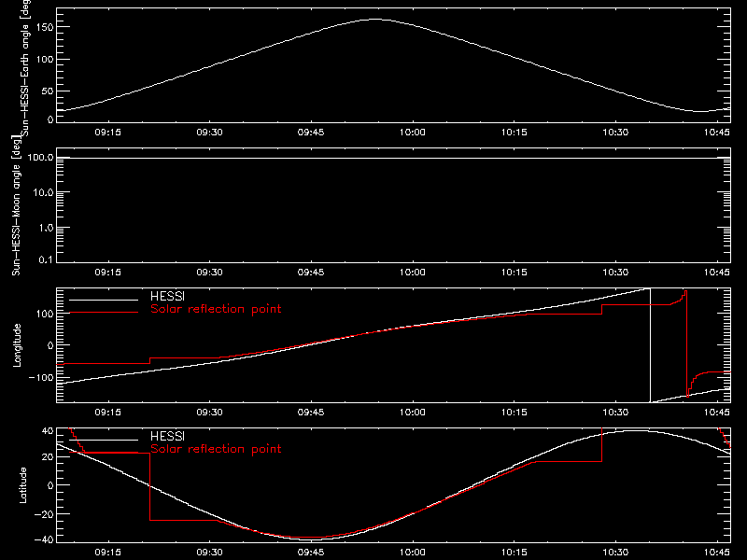Click the 100 tick on Earth angle plot
The height and width of the screenshot is (560, 747).
pos(45,59)
